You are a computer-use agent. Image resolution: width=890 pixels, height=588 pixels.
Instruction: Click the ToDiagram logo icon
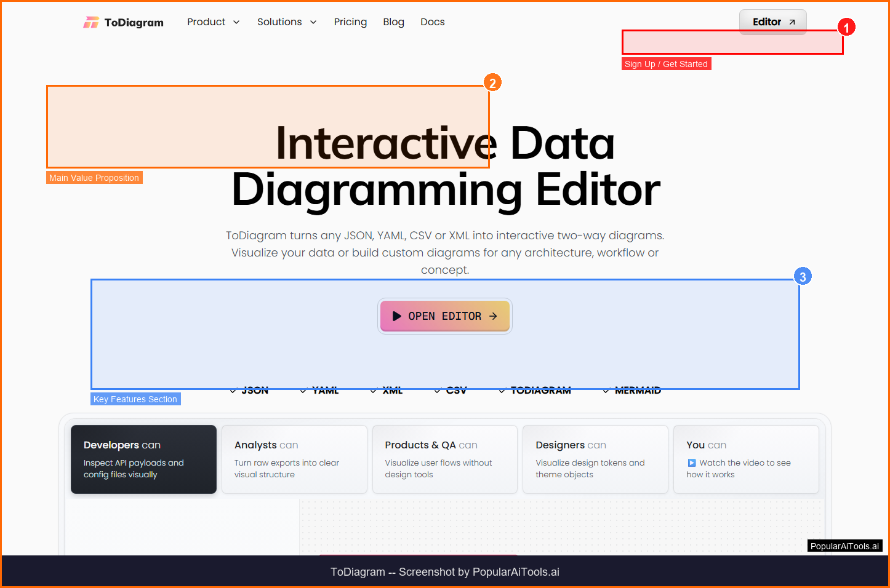91,23
